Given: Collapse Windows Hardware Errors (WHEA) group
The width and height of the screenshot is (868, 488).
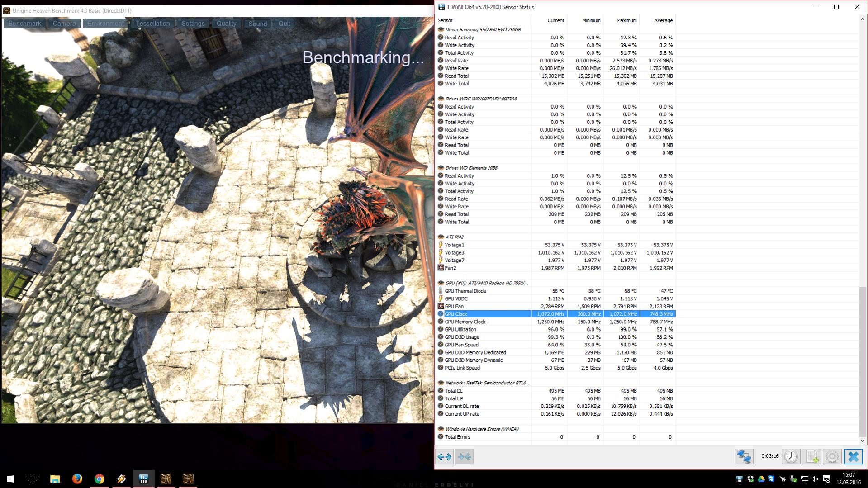Looking at the screenshot, I should 441,429.
